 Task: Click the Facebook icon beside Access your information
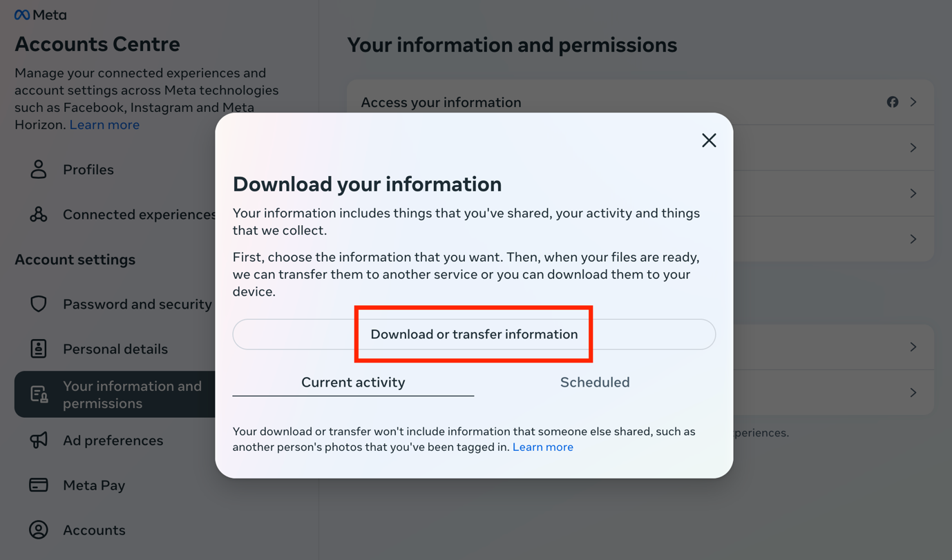[893, 102]
